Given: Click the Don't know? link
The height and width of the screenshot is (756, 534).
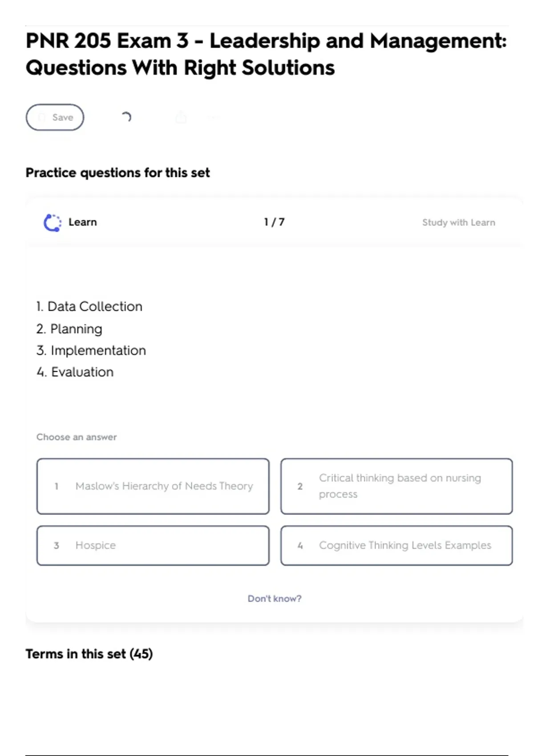Looking at the screenshot, I should click(x=274, y=599).
